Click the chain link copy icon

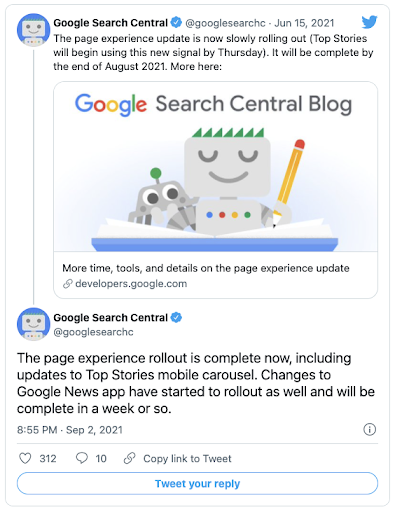pos(129,458)
